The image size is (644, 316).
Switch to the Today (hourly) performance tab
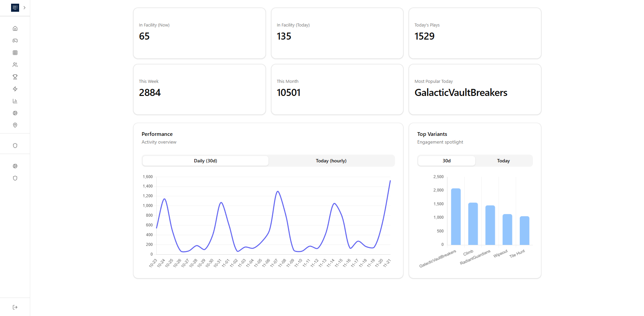pyautogui.click(x=331, y=161)
